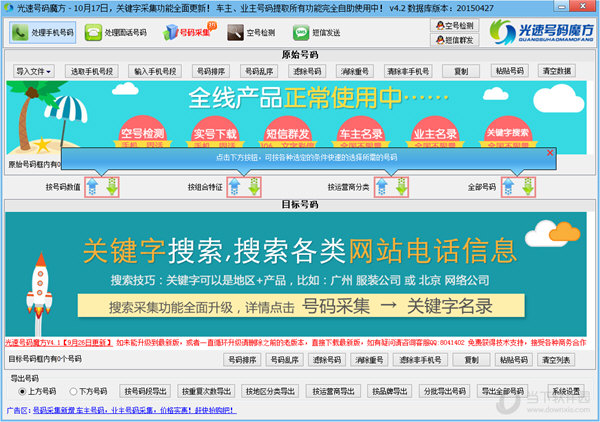
Task: Click blue up arrow beside 按运营商分类
Action: point(382,187)
